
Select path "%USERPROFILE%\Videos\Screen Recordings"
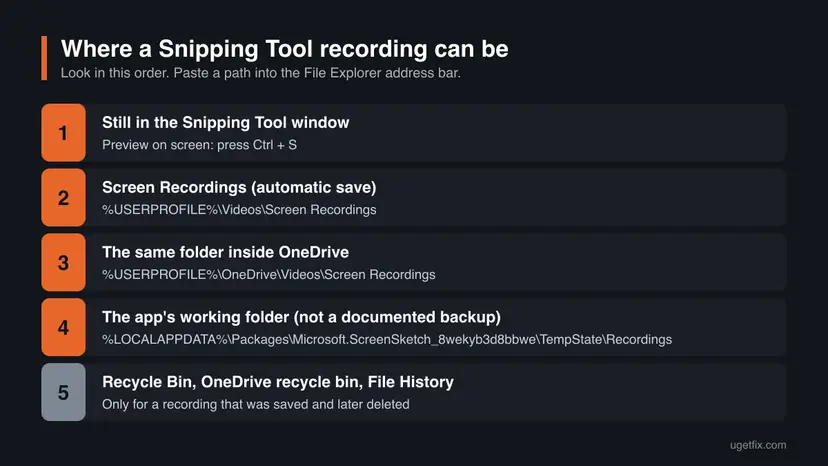(x=239, y=210)
